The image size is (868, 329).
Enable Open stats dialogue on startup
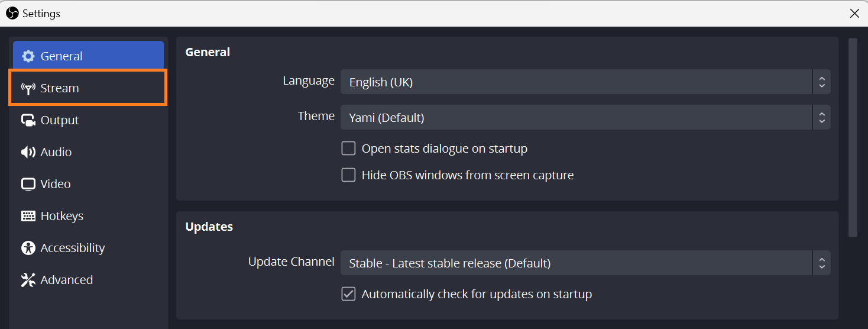click(x=348, y=149)
